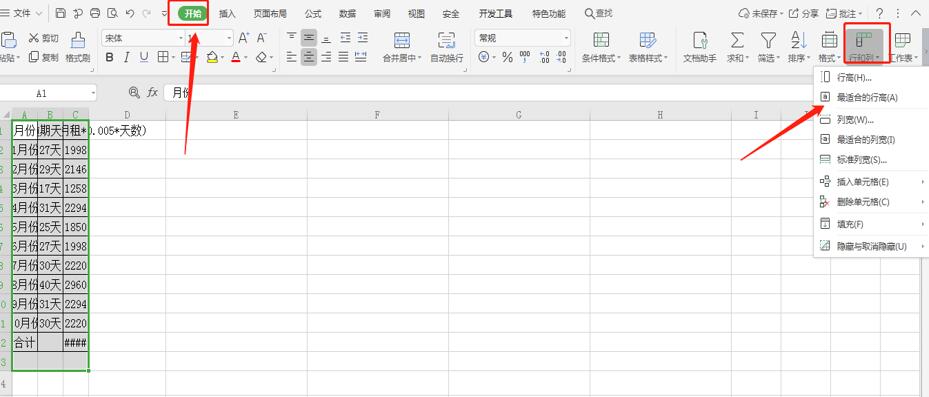The width and height of the screenshot is (929, 397).
Task: Click the 文档助手 document assistant icon
Action: coord(700,47)
